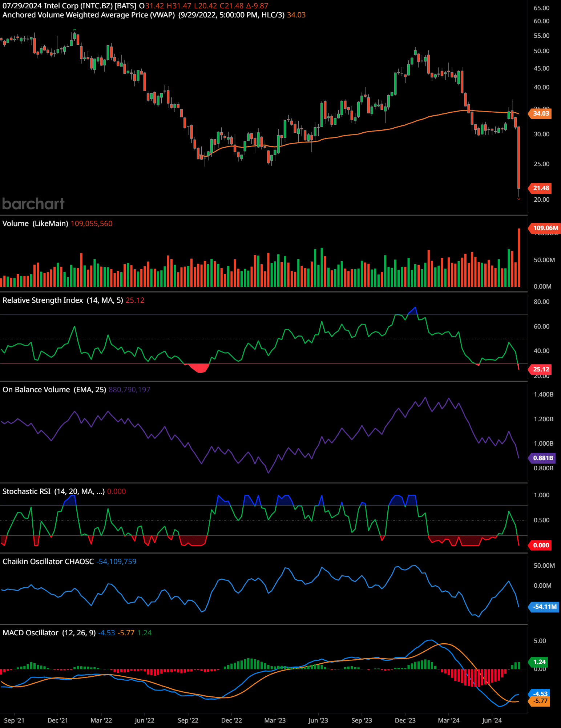Click the 65.00 price axis label
The width and height of the screenshot is (561, 728).
click(x=541, y=8)
